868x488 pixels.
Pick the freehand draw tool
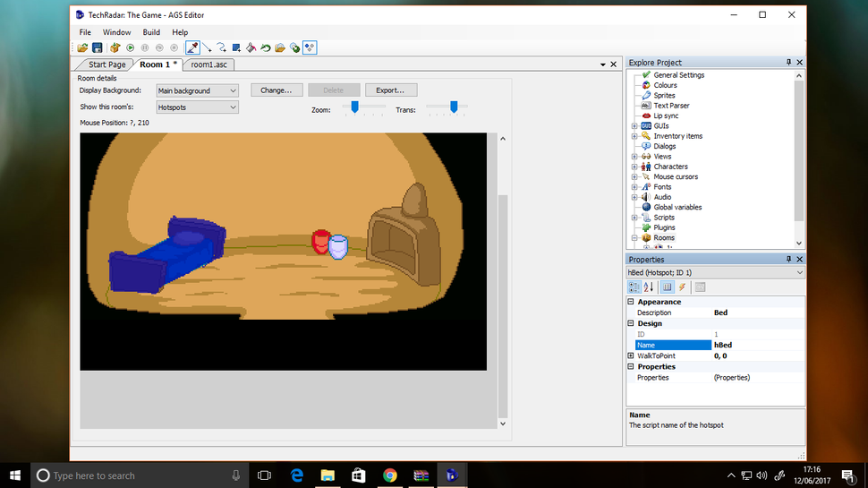(221, 47)
